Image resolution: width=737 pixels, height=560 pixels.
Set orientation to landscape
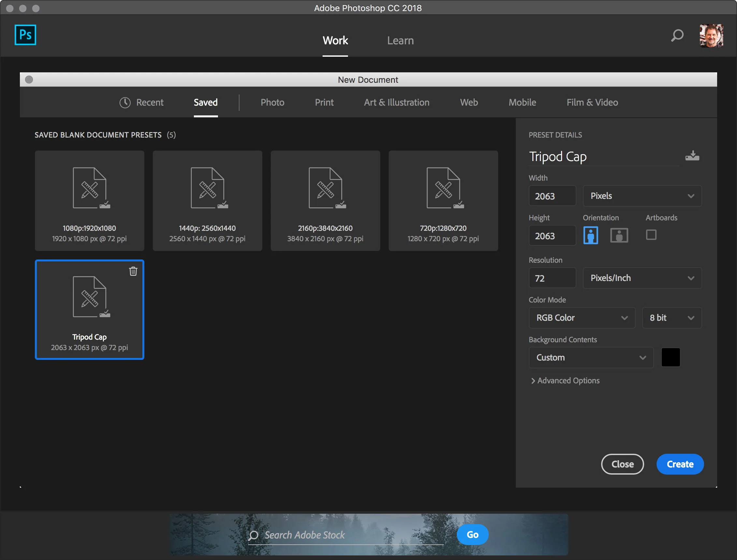coord(619,235)
